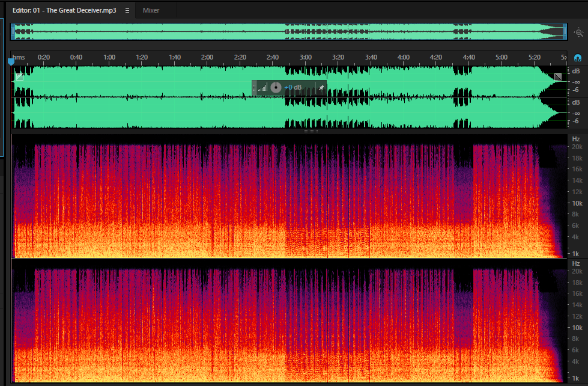Viewport: 588px width, 386px height.
Task: Click the 5:20 mark on the time ruler
Action: tap(535, 58)
